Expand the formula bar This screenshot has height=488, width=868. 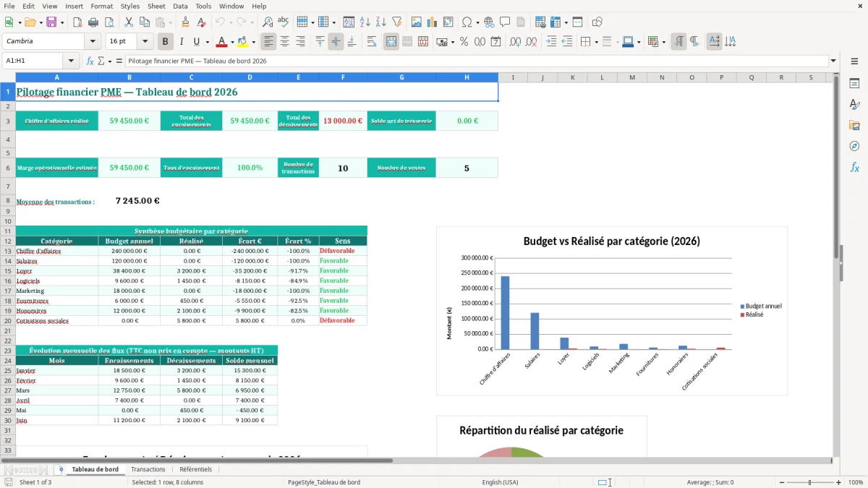pos(834,61)
